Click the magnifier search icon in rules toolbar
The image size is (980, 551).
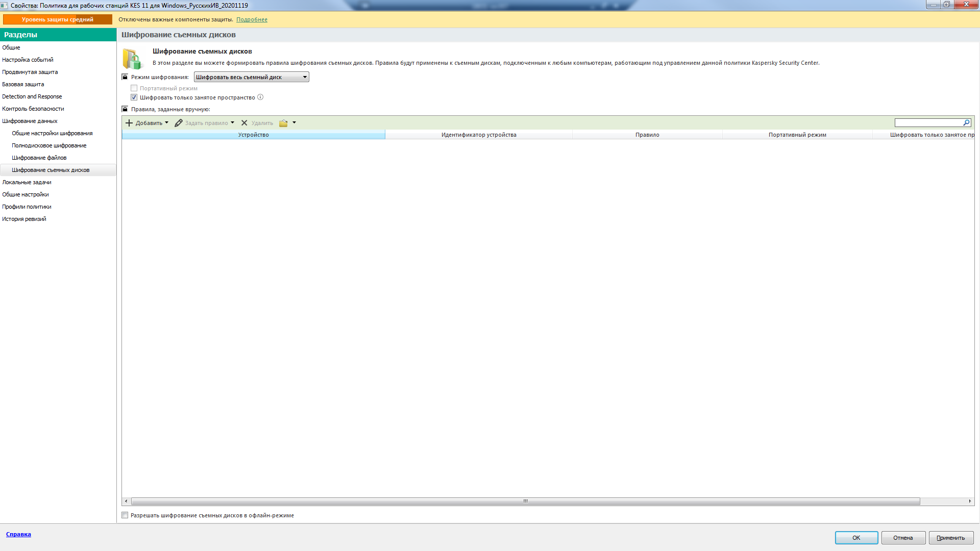point(966,123)
